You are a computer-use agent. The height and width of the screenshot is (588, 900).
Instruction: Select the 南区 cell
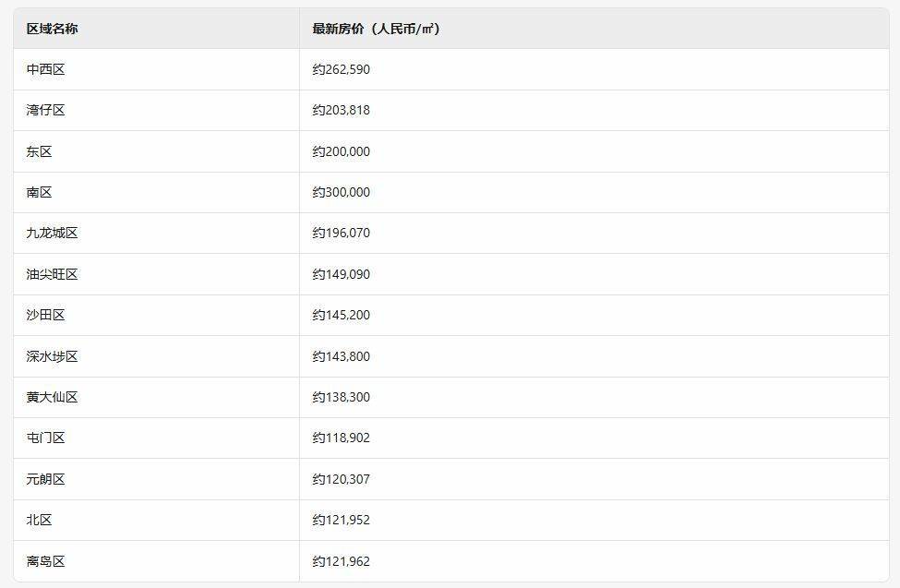(x=40, y=192)
